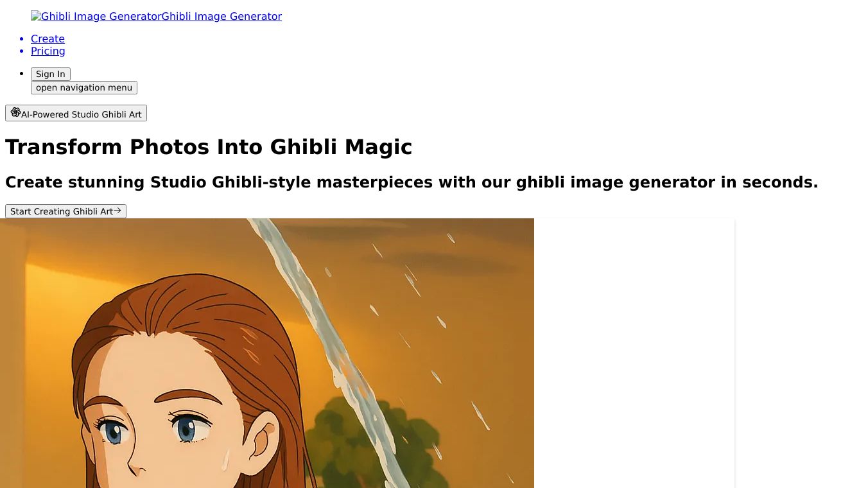Viewport: 868px width, 488px height.
Task: Open the Ghibli Image Generator text link
Action: [x=221, y=16]
